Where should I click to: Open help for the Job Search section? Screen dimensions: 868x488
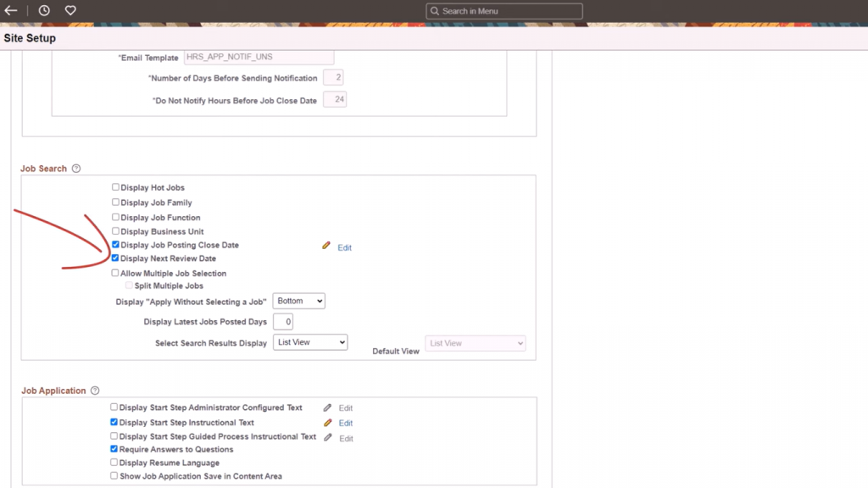(75, 168)
